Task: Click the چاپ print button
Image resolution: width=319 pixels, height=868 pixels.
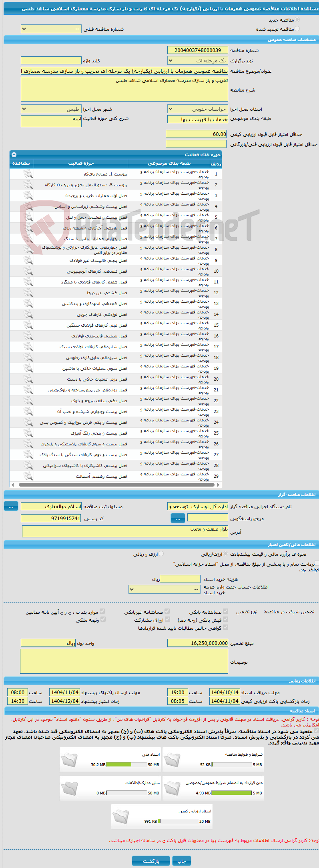Action: (x=182, y=861)
